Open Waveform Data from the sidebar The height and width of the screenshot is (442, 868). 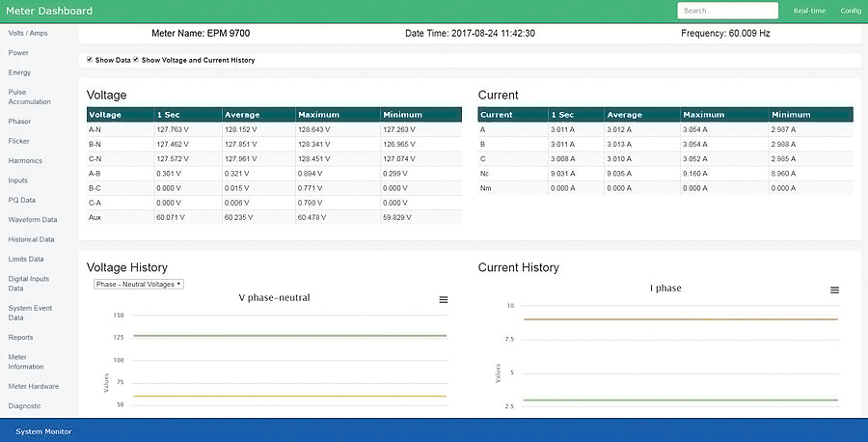click(x=33, y=220)
